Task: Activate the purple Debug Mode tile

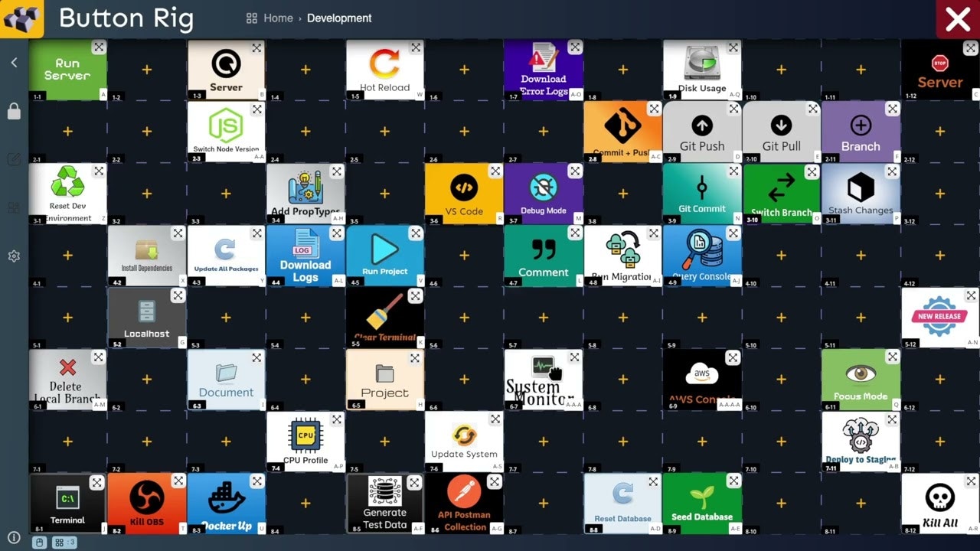Action: [543, 194]
